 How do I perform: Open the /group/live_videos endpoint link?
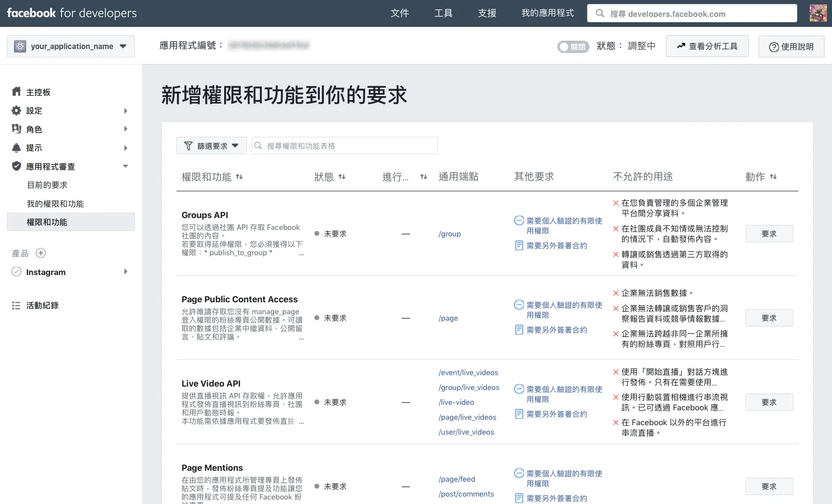click(x=469, y=388)
